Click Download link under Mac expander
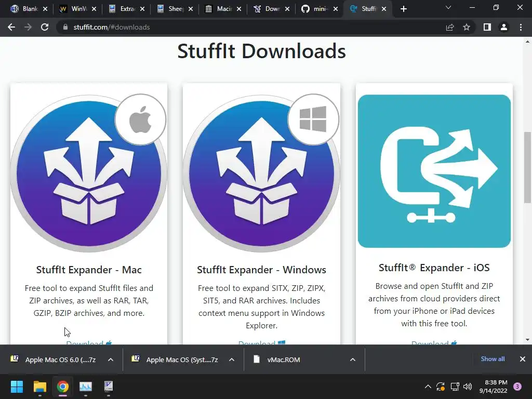This screenshot has height=399, width=532. pyautogui.click(x=89, y=342)
